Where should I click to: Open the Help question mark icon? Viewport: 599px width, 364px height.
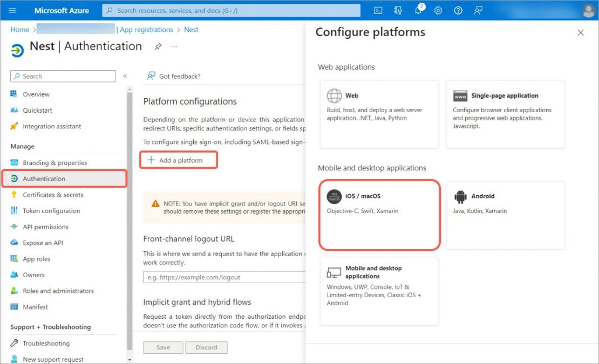(458, 10)
